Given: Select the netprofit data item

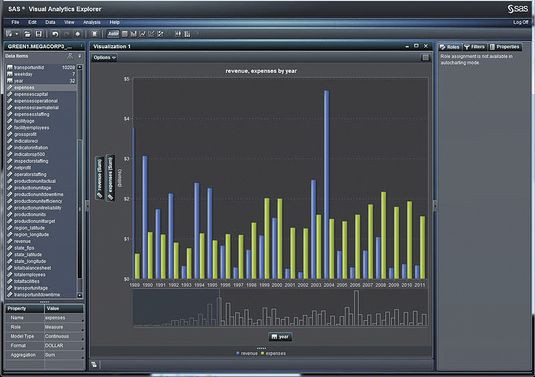Looking at the screenshot, I should 41,168.
